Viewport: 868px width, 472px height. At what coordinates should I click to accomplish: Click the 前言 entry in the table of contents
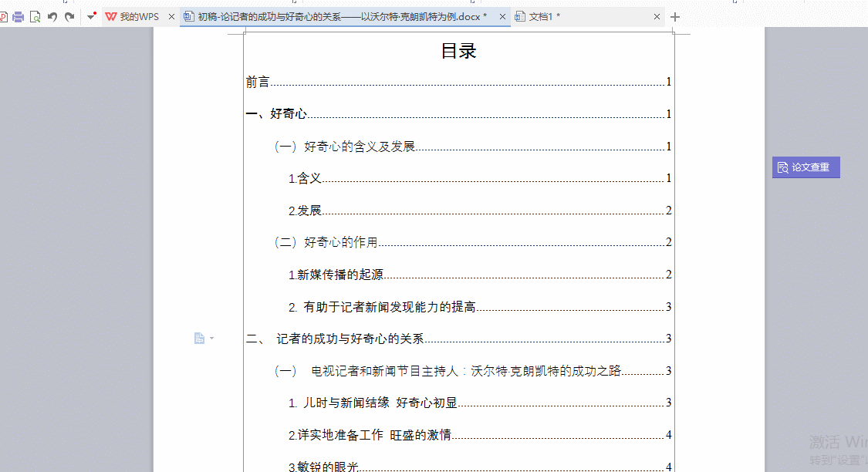coord(255,81)
